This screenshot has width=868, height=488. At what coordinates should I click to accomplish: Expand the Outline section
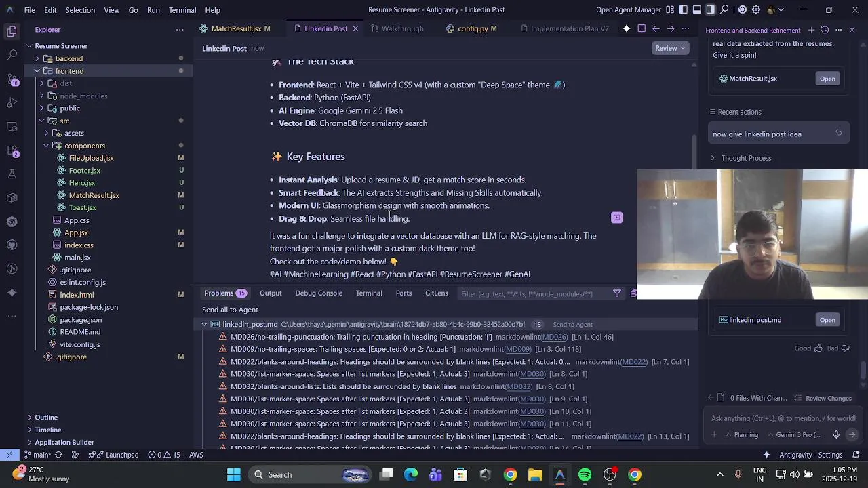[x=29, y=418]
